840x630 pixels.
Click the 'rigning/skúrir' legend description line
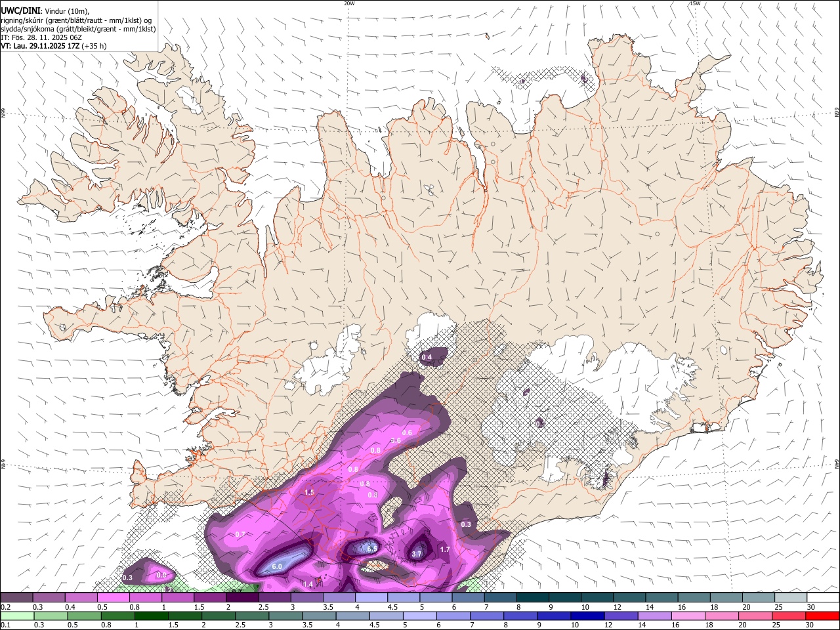76,20
